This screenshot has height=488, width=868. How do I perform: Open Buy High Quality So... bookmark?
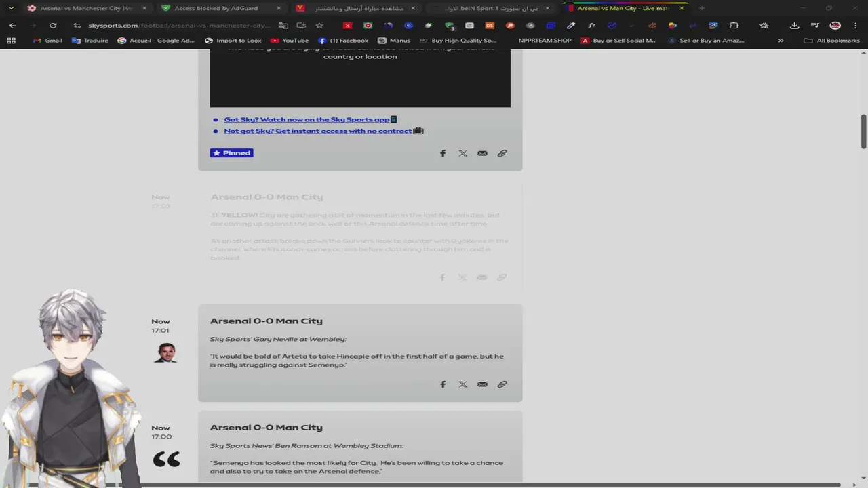point(458,41)
